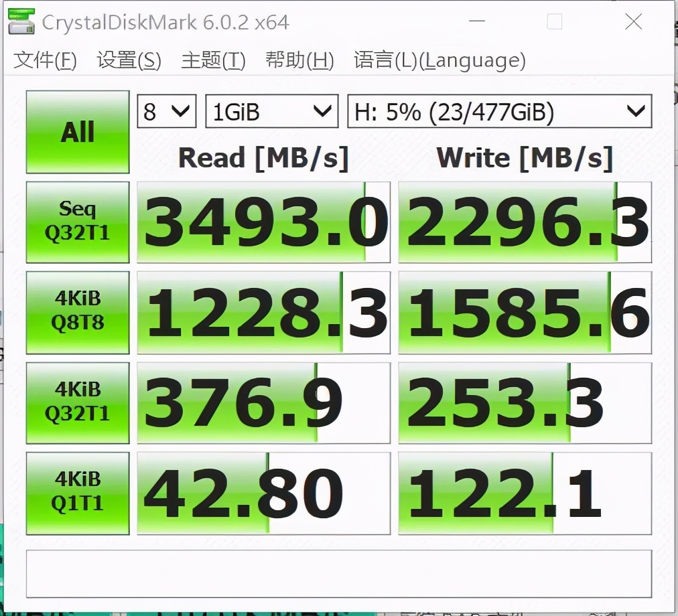Click the Read [MB/s] column header
The width and height of the screenshot is (678, 616).
pyautogui.click(x=263, y=158)
